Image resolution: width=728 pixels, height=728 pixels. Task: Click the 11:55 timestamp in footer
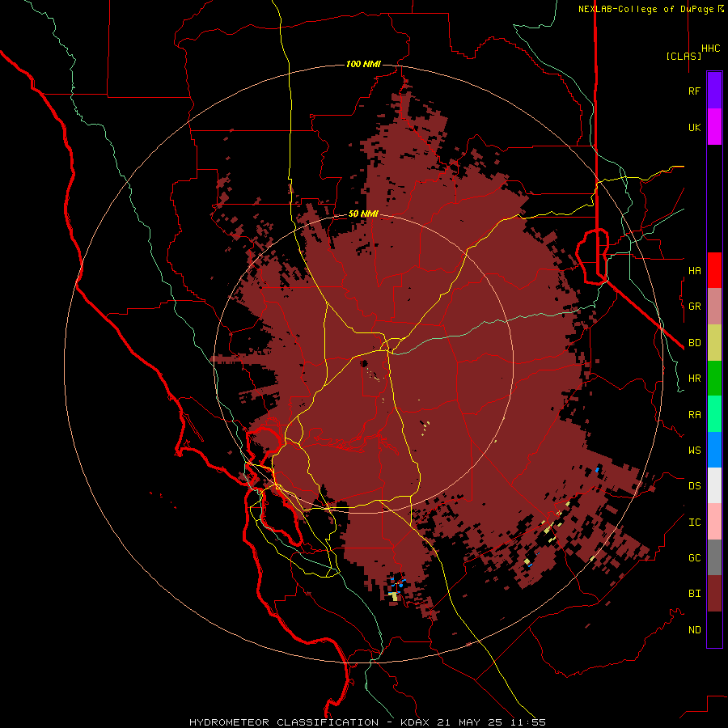[x=528, y=722]
